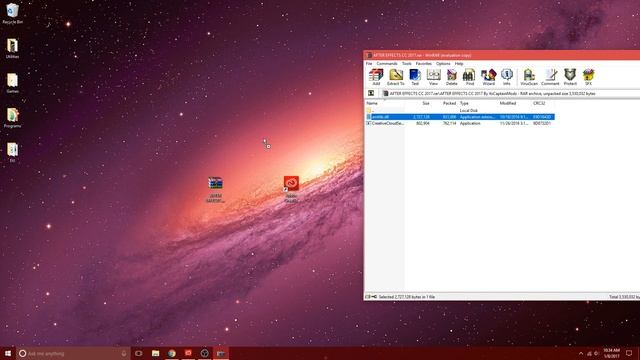Image resolution: width=640 pixels, height=360 pixels.
Task: Open the File menu in WinRAR
Action: point(369,64)
